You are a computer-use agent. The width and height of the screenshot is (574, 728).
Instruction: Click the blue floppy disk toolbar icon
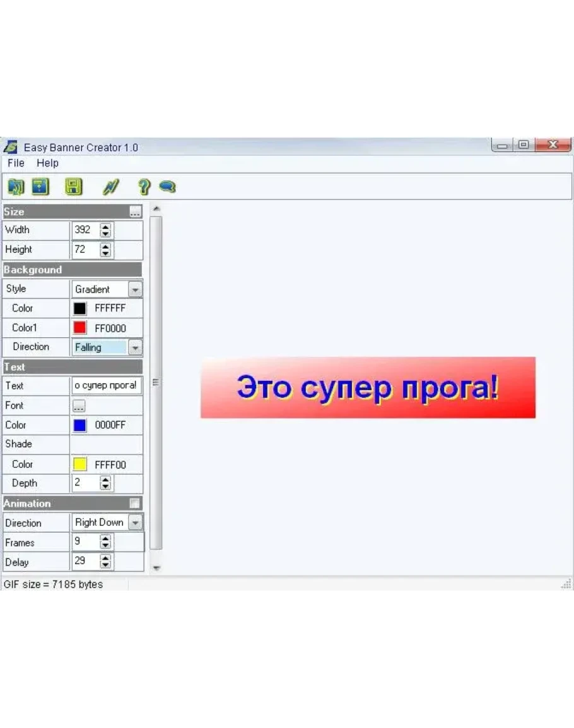coord(41,187)
